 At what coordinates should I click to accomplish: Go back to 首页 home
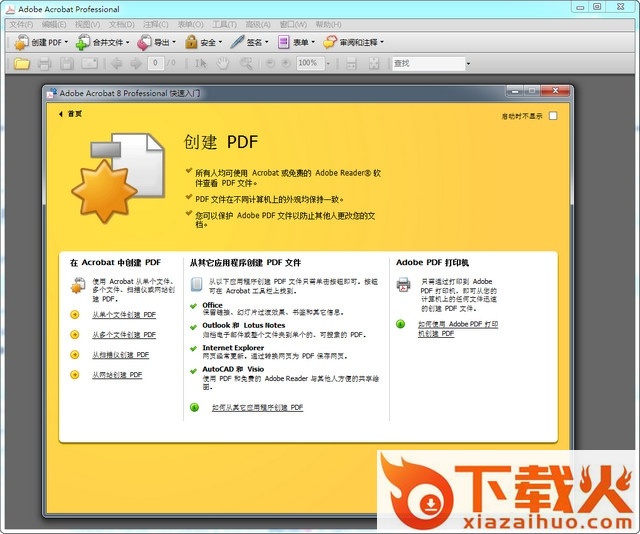click(71, 114)
